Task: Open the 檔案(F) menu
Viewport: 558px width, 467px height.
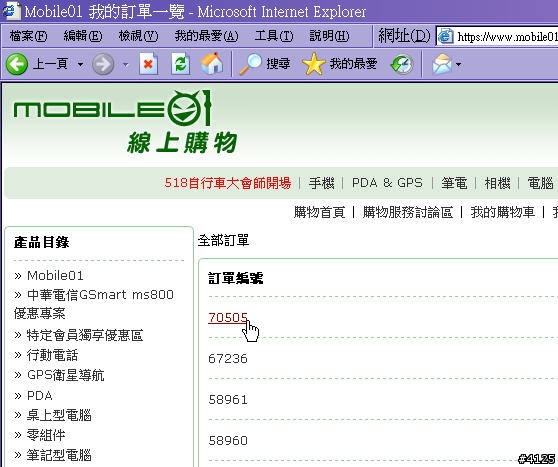Action: pos(28,36)
